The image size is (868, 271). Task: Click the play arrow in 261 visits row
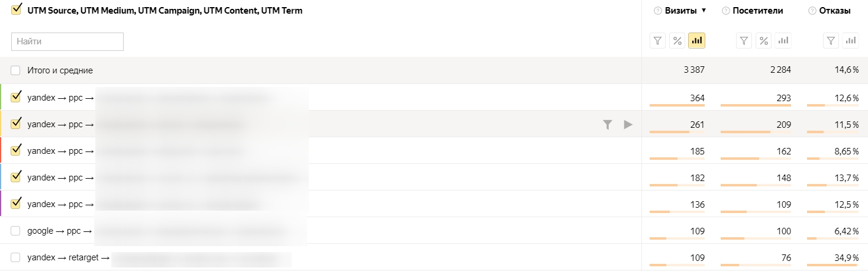pyautogui.click(x=628, y=124)
